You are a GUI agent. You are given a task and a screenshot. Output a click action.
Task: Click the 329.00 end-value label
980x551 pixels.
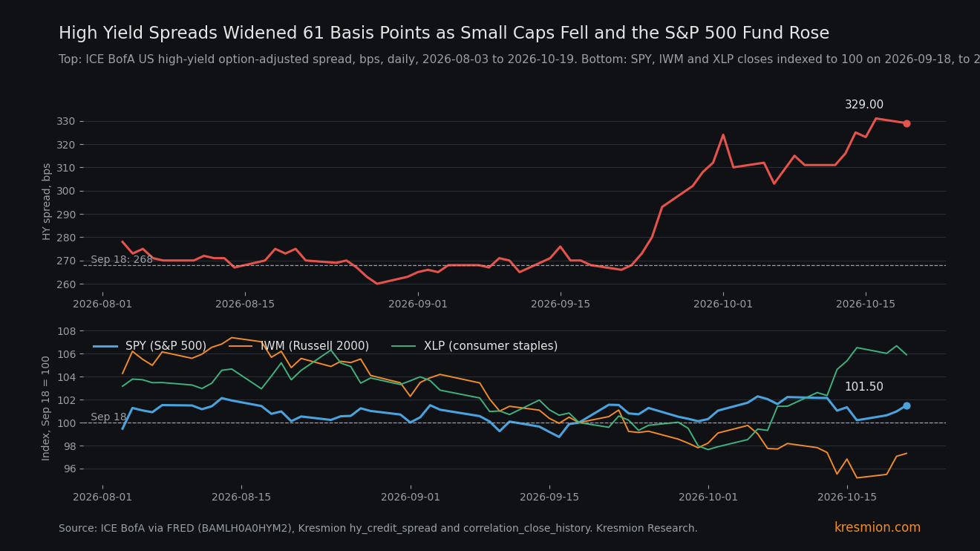(864, 105)
